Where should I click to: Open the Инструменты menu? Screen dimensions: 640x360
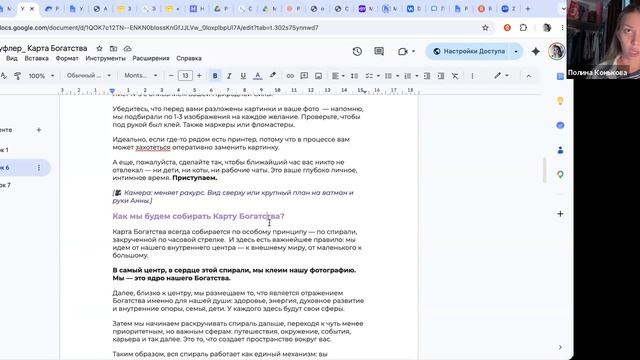click(105, 58)
